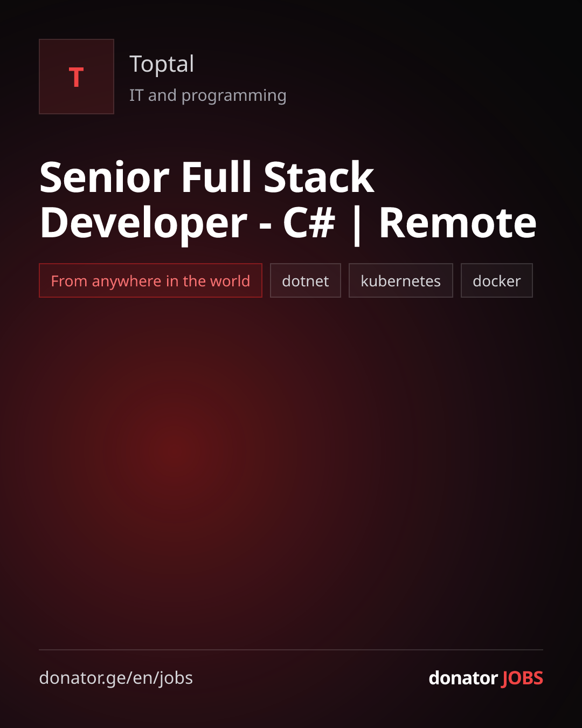The width and height of the screenshot is (582, 728).
Task: Click the red JOBS word in footer logo
Action: click(x=522, y=678)
